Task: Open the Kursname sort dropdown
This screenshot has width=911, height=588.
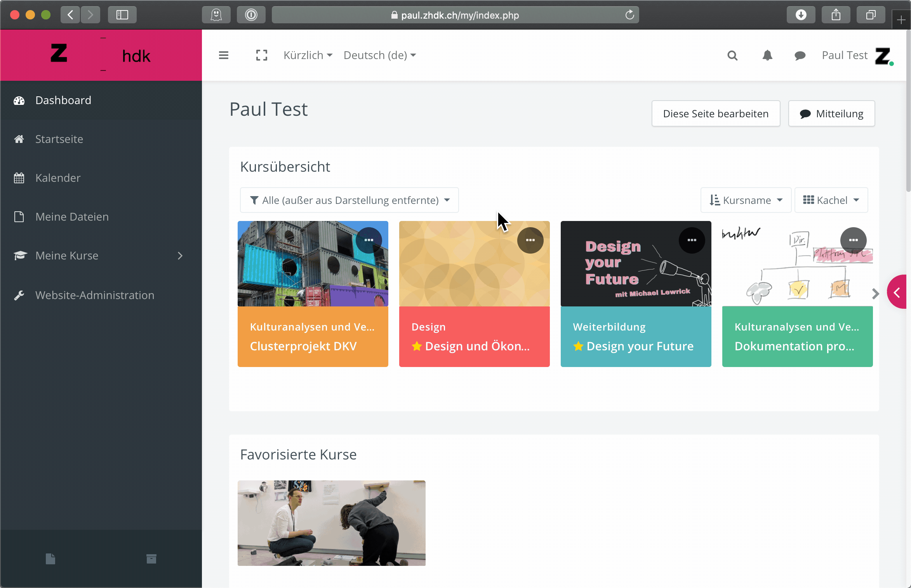Action: (746, 200)
